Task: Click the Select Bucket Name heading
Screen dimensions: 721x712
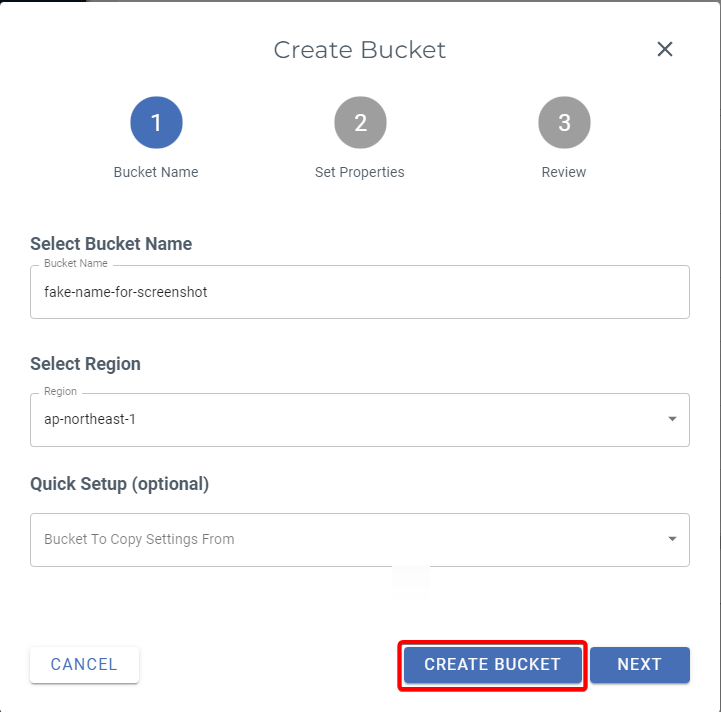Action: pyautogui.click(x=111, y=244)
